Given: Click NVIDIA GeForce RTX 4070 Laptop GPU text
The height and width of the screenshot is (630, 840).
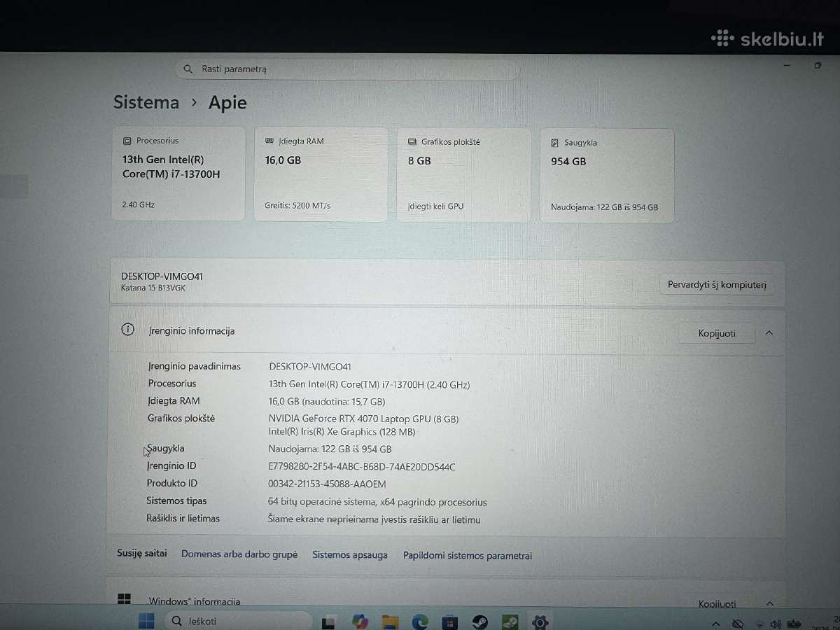Looking at the screenshot, I should (364, 419).
